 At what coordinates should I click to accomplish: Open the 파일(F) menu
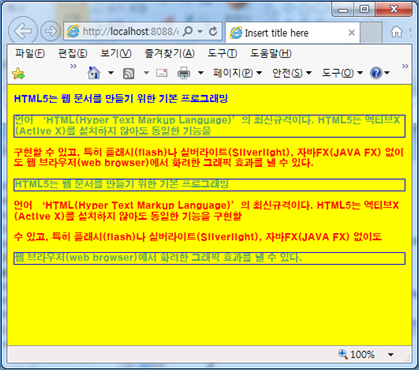[30, 53]
